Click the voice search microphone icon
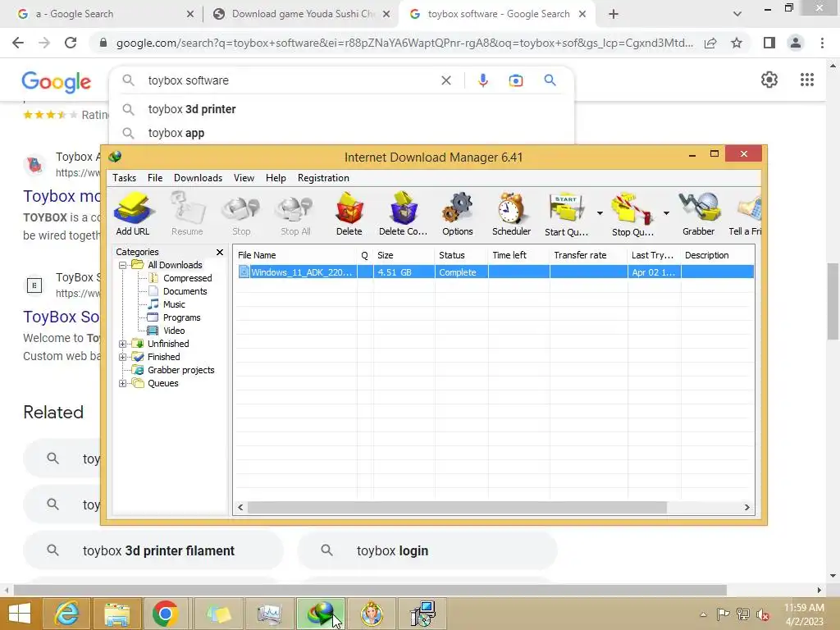The height and width of the screenshot is (630, 840). click(x=482, y=80)
